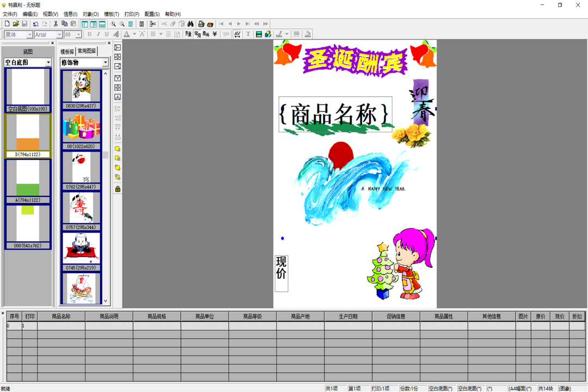This screenshot has width=588, height=392.
Task: Click the image library vertical scrollbar thumb
Action: point(106,155)
